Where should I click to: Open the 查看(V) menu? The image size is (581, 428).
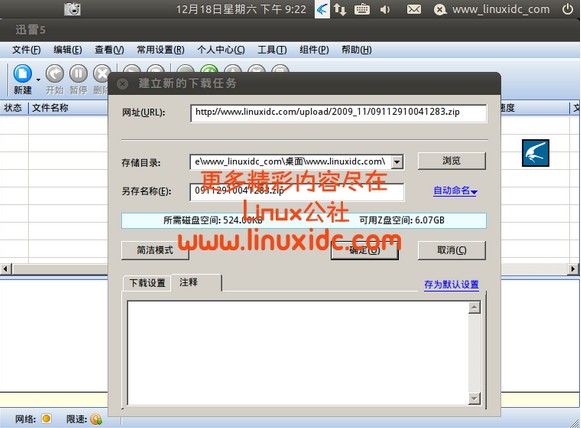tap(109, 50)
